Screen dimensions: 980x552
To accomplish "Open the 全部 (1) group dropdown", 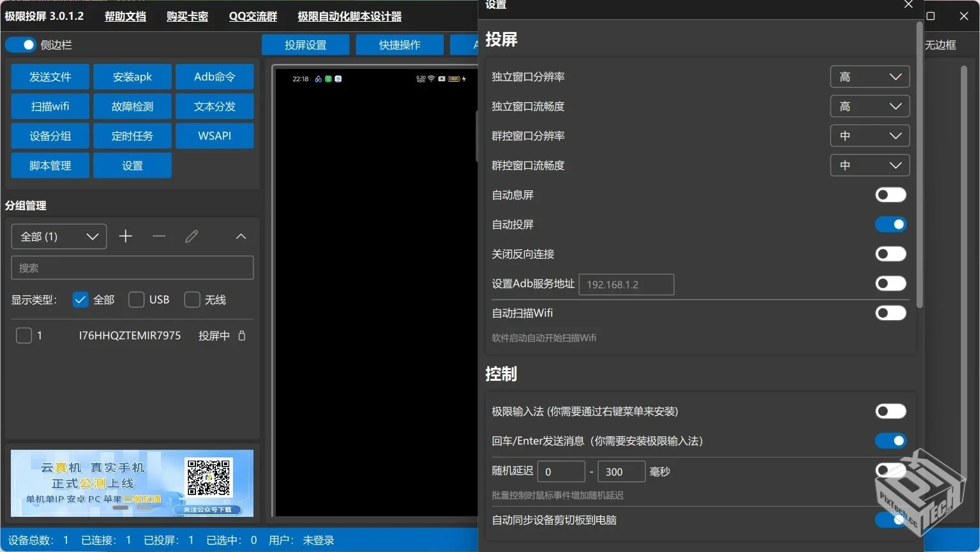I will pos(58,236).
